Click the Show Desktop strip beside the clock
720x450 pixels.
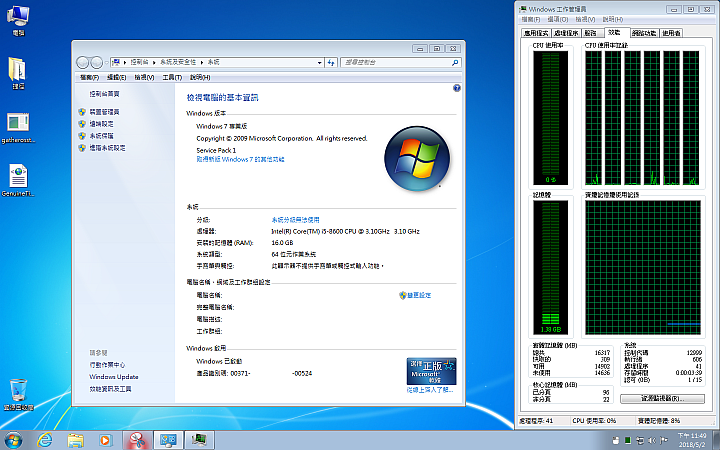pos(717,440)
